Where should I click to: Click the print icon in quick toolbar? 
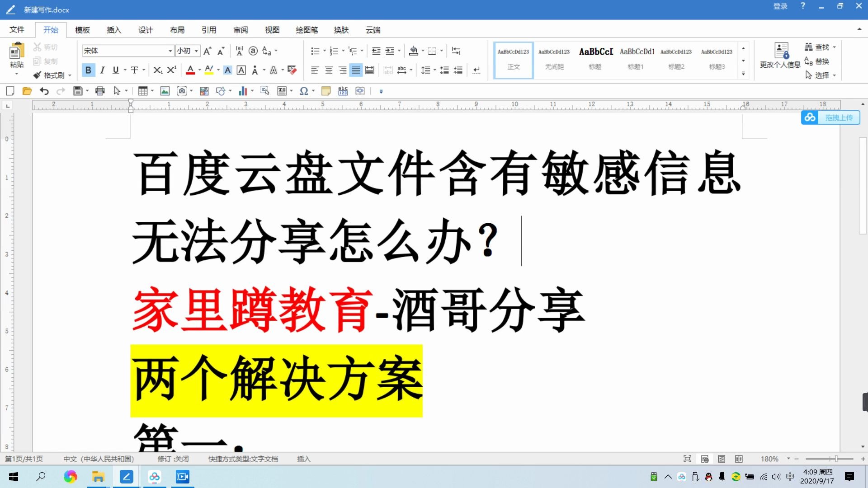pyautogui.click(x=100, y=91)
